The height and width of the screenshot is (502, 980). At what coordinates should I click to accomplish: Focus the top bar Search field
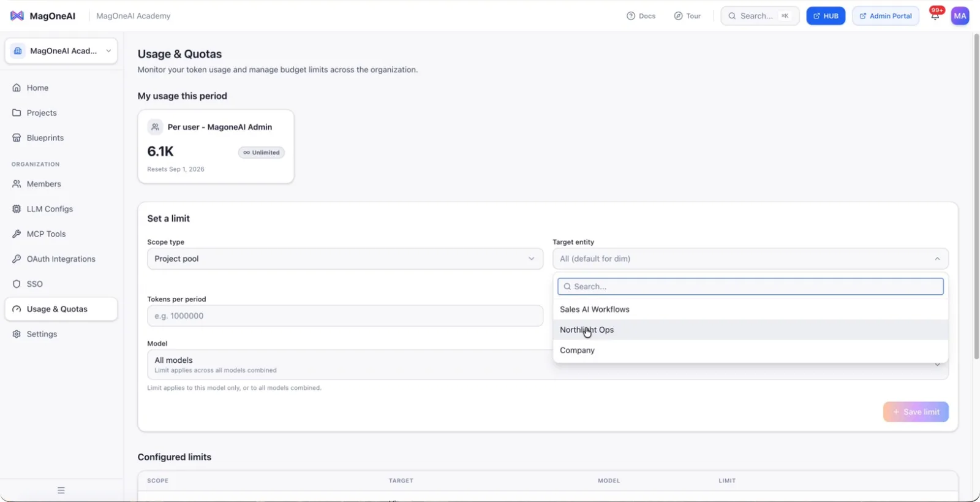pyautogui.click(x=759, y=16)
